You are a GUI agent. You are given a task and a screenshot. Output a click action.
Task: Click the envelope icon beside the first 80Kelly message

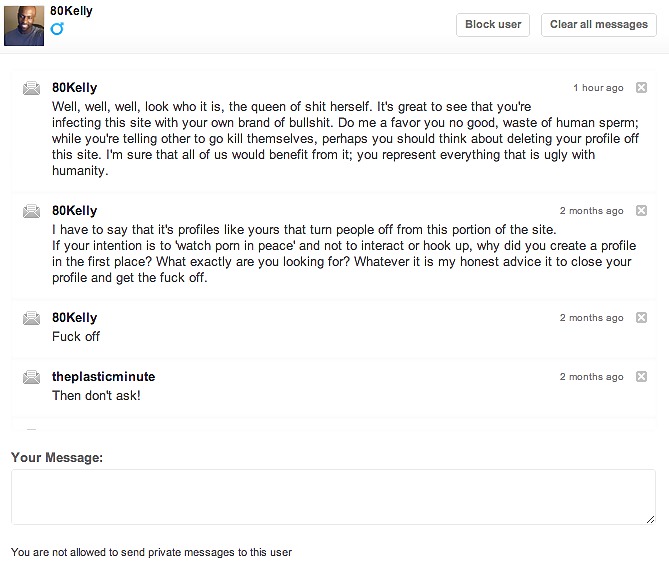(31, 89)
